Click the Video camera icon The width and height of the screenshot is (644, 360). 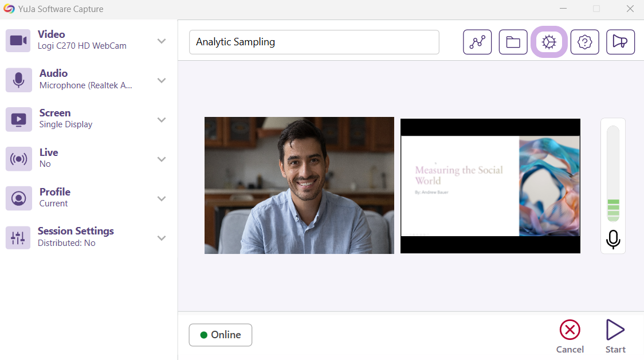pyautogui.click(x=18, y=41)
